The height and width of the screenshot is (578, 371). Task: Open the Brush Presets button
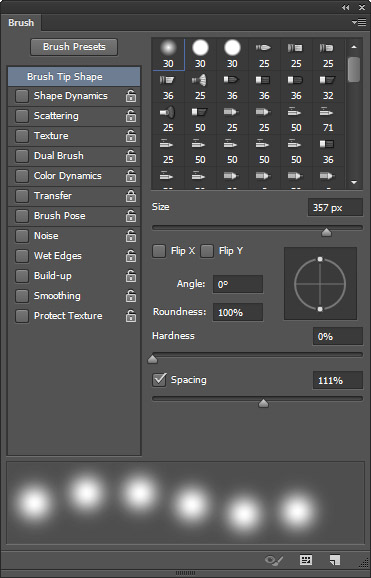coord(74,47)
